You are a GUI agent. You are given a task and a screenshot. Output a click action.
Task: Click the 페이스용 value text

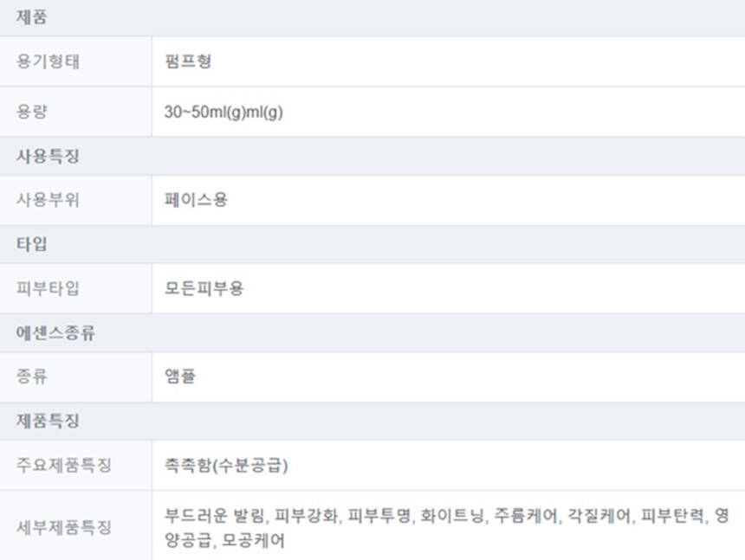point(197,200)
